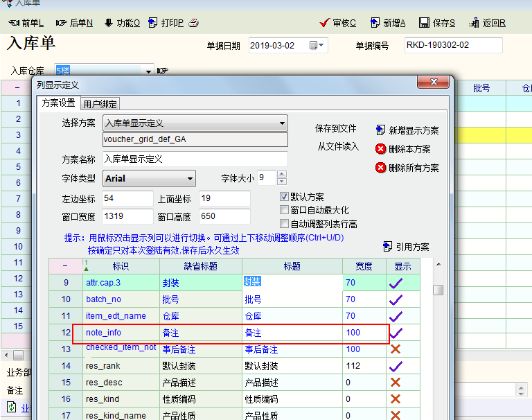Click the 引用方案 icon
The height and width of the screenshot is (420, 532).
387,247
